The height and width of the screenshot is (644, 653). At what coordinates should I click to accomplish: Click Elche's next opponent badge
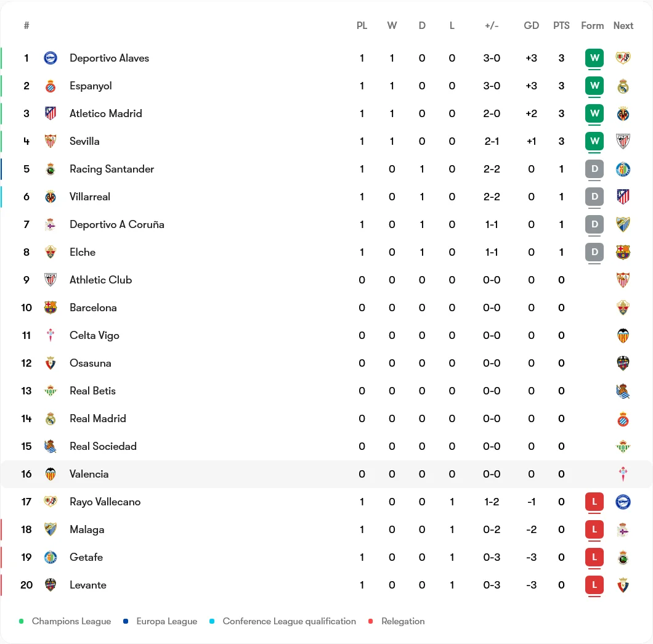(623, 252)
